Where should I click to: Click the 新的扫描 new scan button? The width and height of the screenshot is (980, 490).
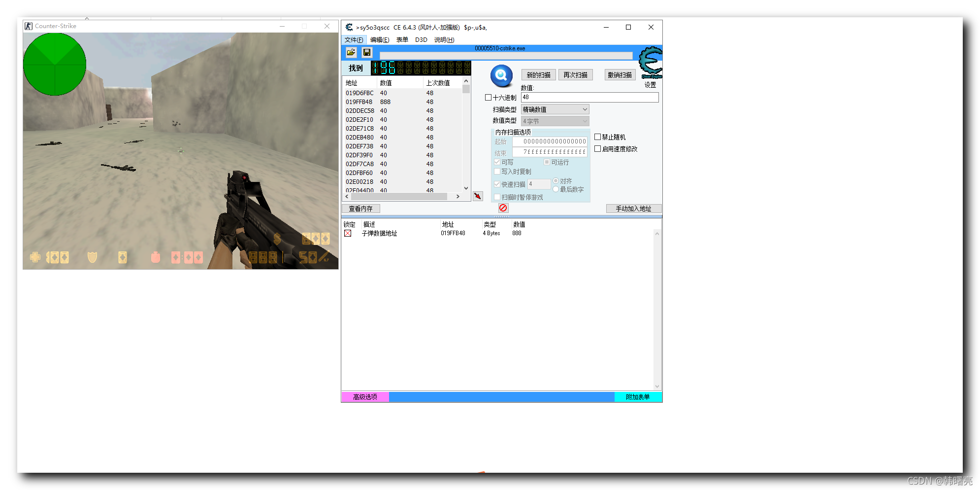tap(539, 75)
